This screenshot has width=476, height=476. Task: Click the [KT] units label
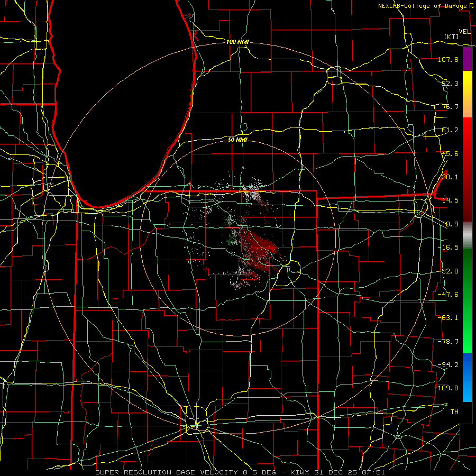[x=452, y=36]
